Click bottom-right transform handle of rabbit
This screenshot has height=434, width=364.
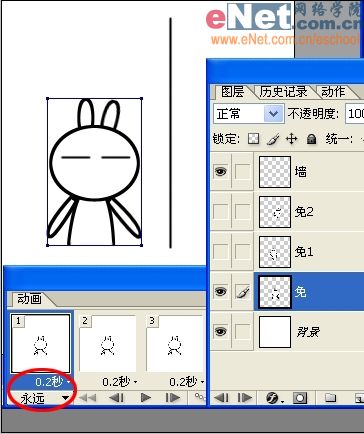pyautogui.click(x=141, y=245)
